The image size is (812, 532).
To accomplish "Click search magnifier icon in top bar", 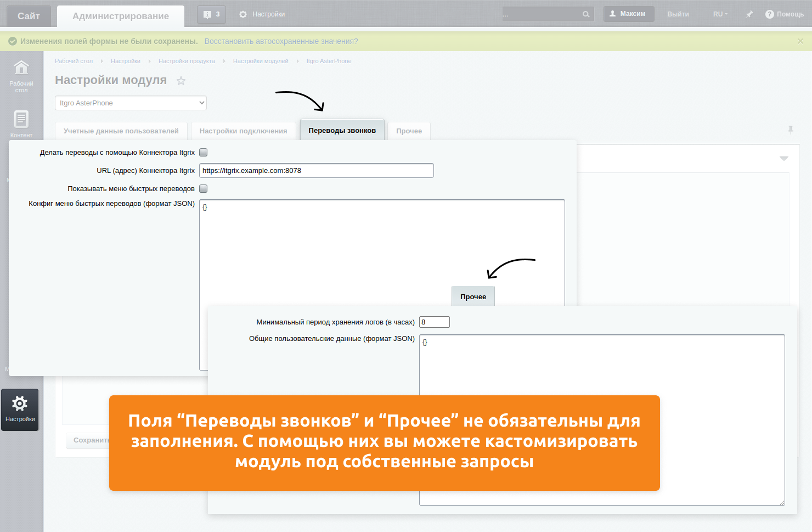I will coord(586,14).
